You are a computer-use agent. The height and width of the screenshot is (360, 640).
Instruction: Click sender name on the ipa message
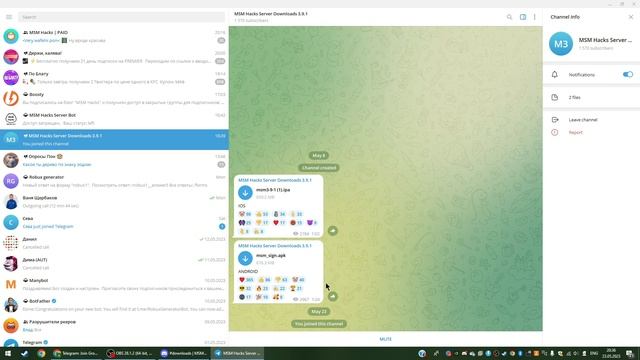point(275,180)
